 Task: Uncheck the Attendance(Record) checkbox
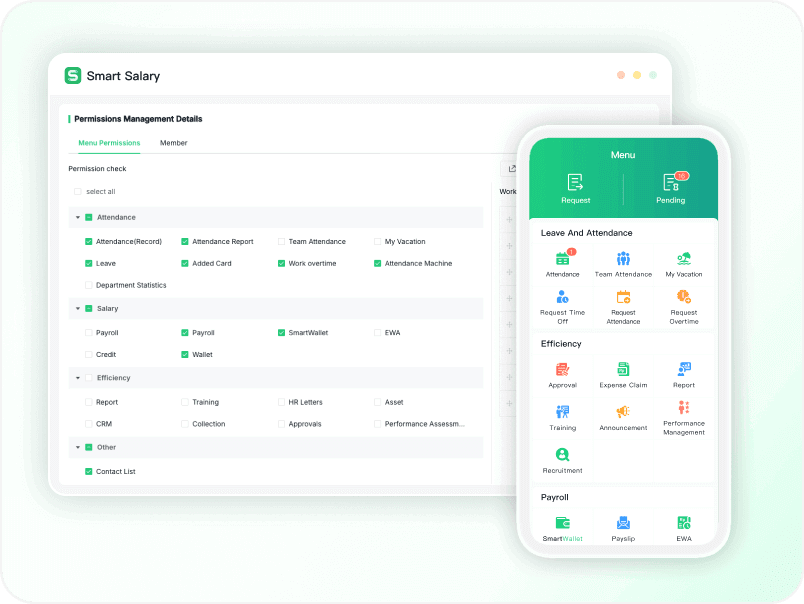click(88, 241)
